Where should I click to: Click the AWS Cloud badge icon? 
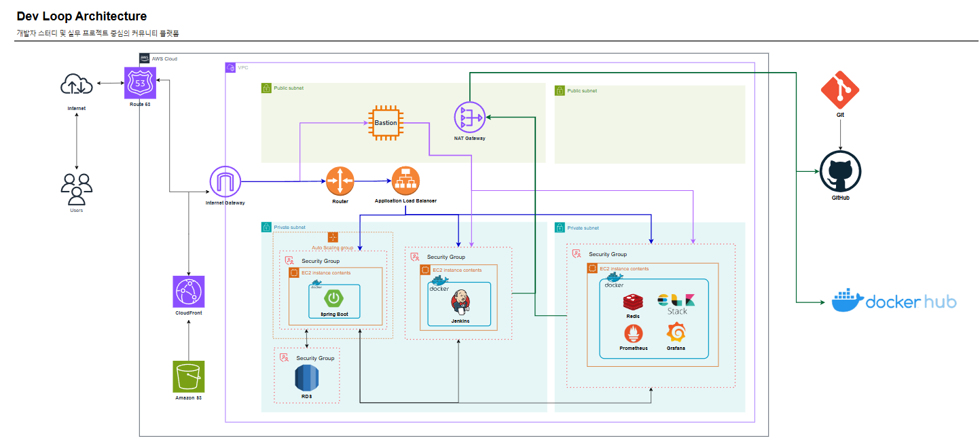coord(145,58)
